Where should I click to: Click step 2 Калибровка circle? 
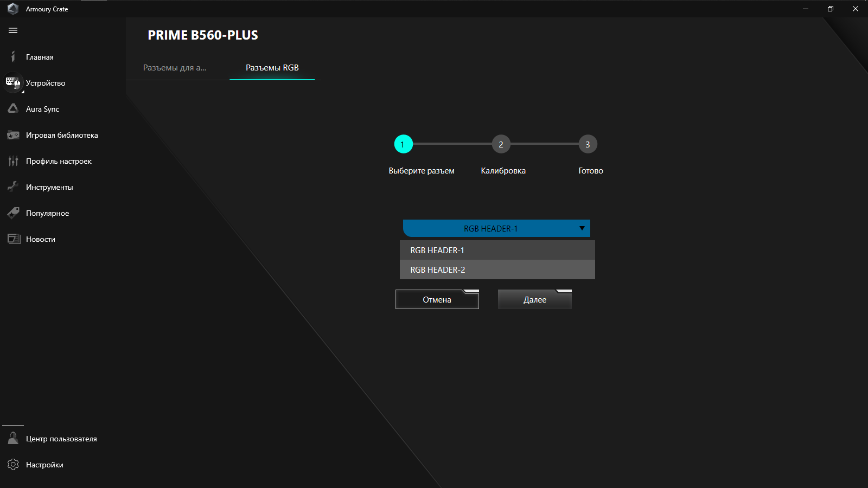point(501,144)
